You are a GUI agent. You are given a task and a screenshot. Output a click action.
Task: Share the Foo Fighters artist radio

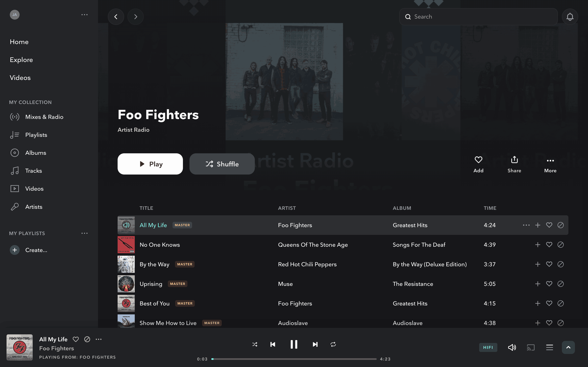[x=514, y=164]
